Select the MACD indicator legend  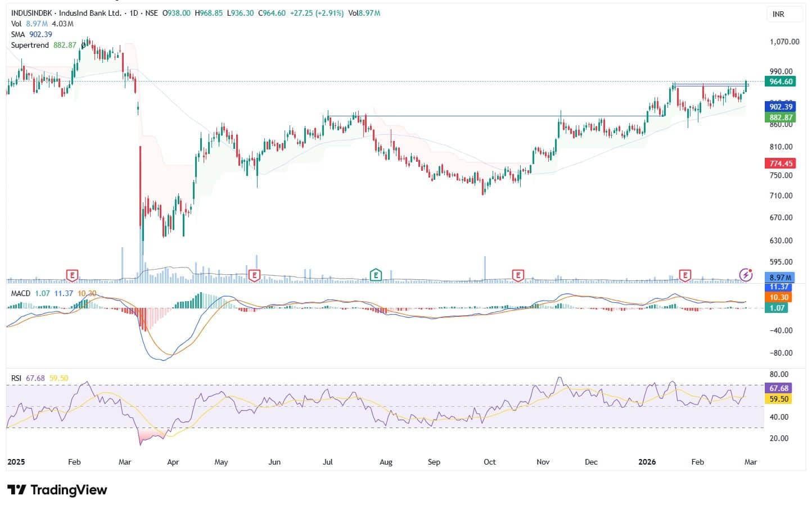pos(53,293)
